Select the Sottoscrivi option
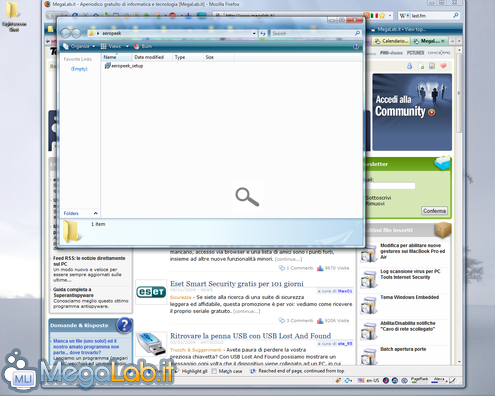Image resolution: width=495 pixels, height=396 pixels. pos(378,198)
